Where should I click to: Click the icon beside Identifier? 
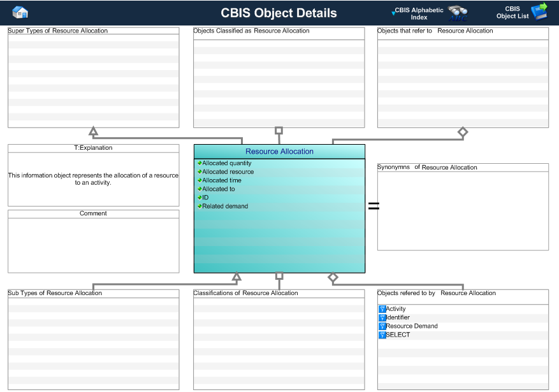pos(382,317)
